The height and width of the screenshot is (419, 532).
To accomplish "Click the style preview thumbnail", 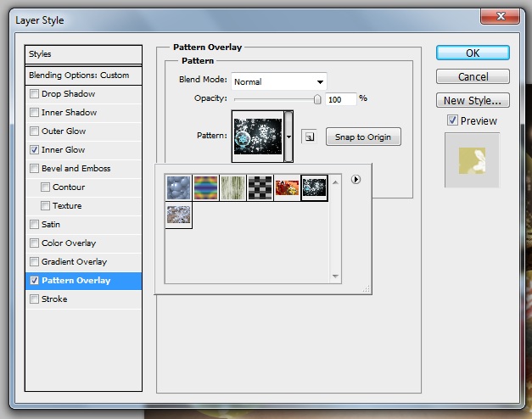I will point(472,160).
